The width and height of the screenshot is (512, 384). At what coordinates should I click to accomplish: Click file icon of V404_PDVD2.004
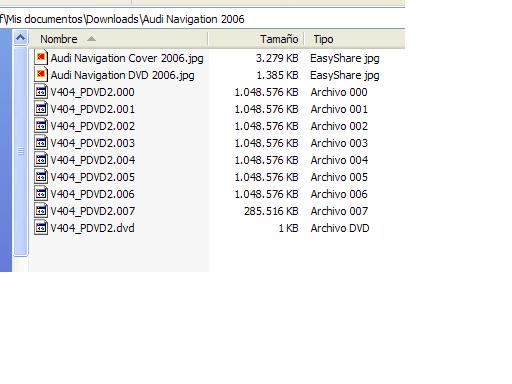click(x=41, y=159)
